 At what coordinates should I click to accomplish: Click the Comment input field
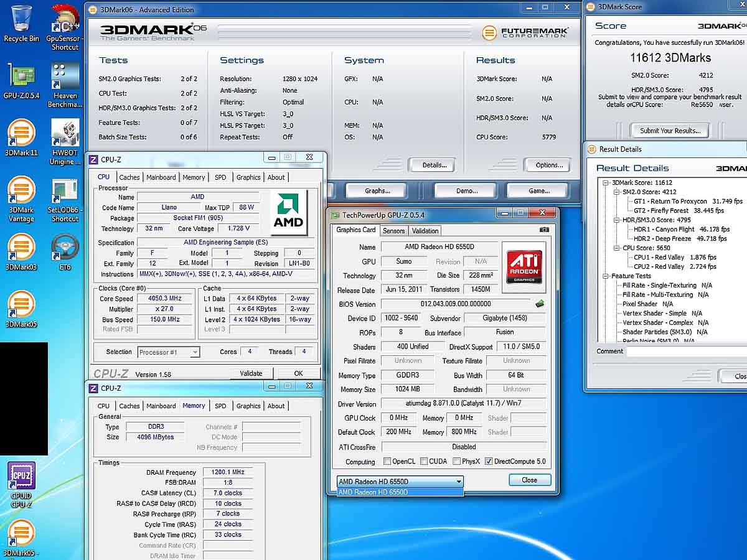click(687, 351)
